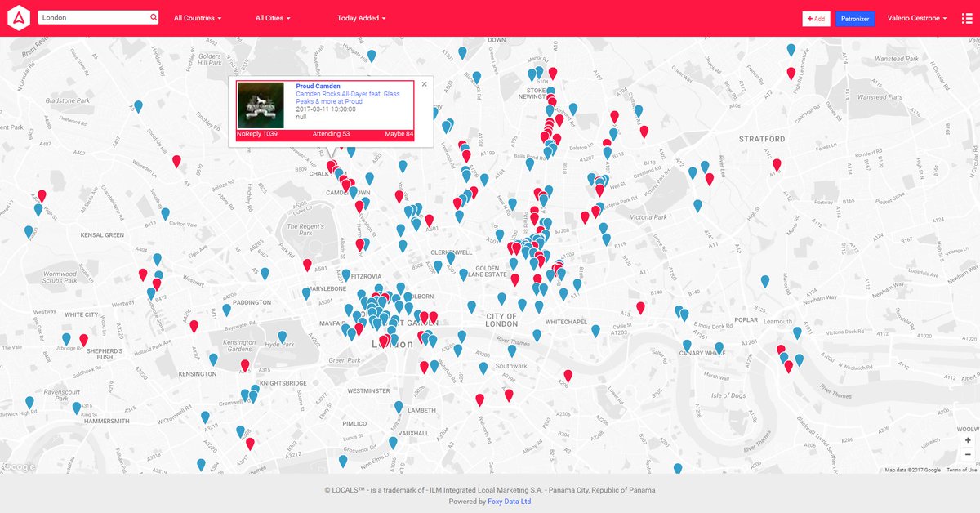Click the NoReply 1039 count
The image size is (980, 513).
pos(257,134)
